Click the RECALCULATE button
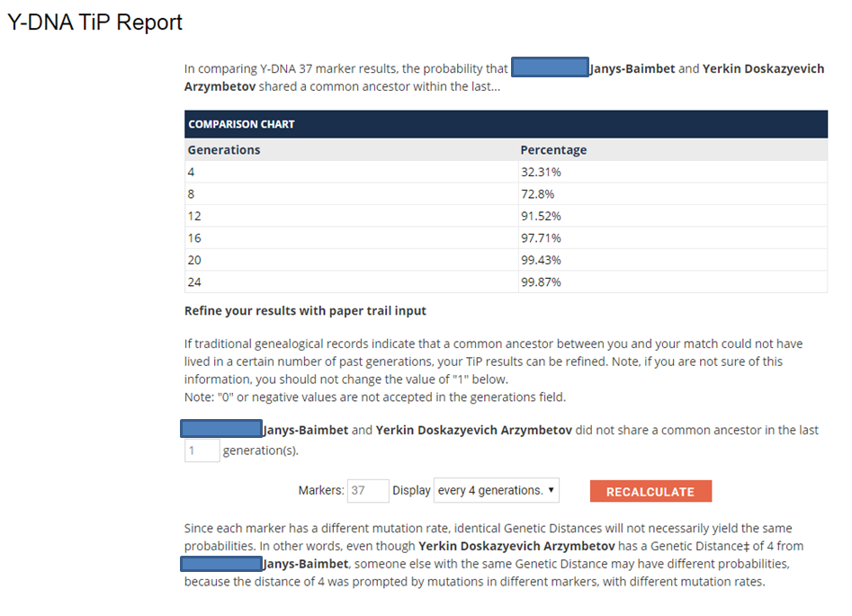The image size is (852, 616). (650, 491)
